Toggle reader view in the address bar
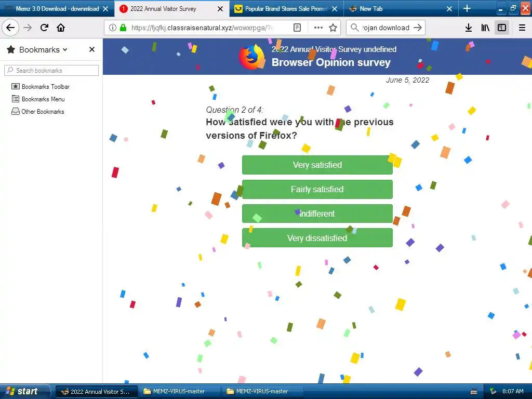The image size is (532, 399). coord(297,28)
